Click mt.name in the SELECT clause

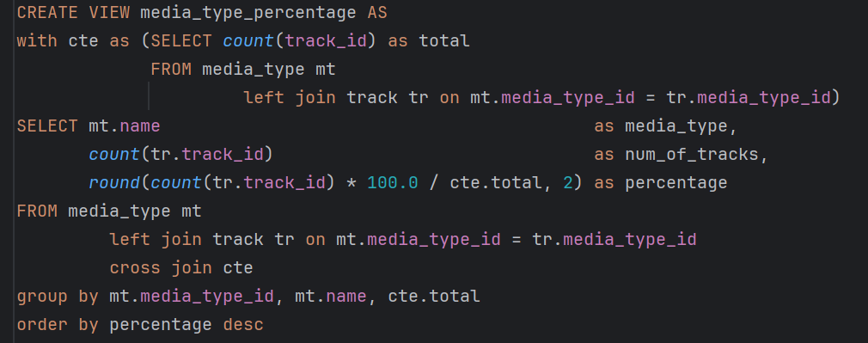(124, 126)
